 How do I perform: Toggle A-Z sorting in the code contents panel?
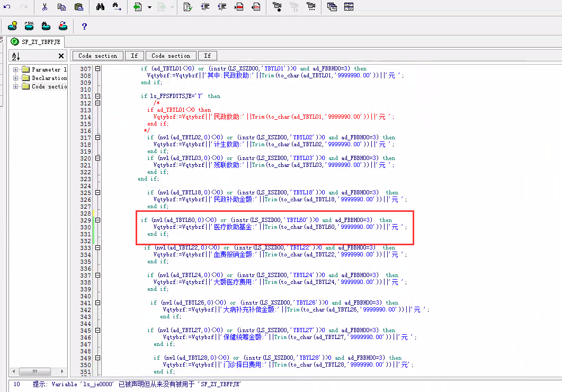pyautogui.click(x=16, y=56)
